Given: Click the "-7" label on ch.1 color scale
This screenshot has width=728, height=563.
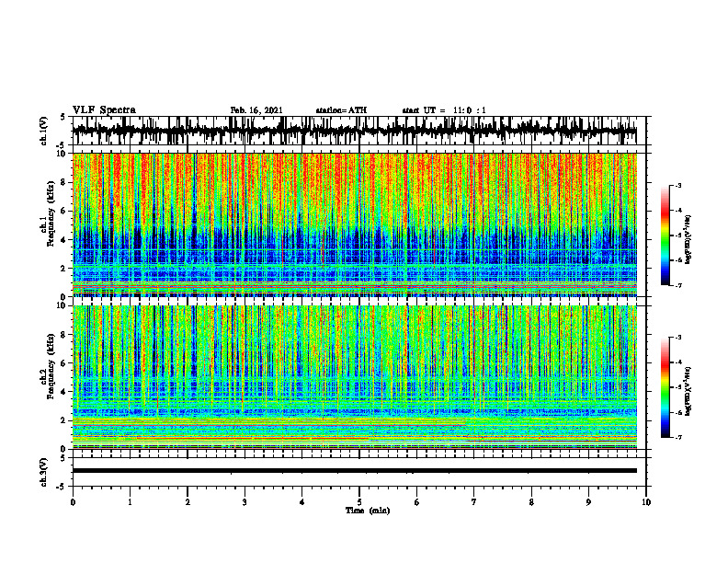Looking at the screenshot, I should click(x=677, y=285).
